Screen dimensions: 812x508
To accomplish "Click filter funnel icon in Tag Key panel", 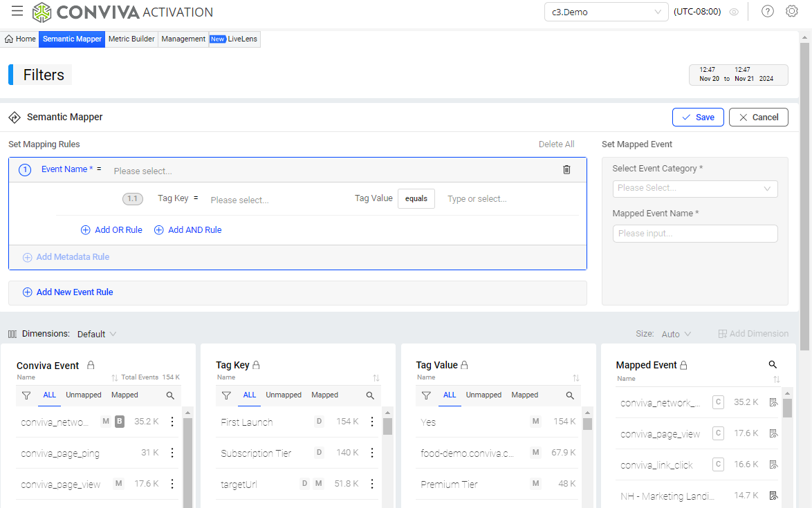I will pyautogui.click(x=226, y=395).
